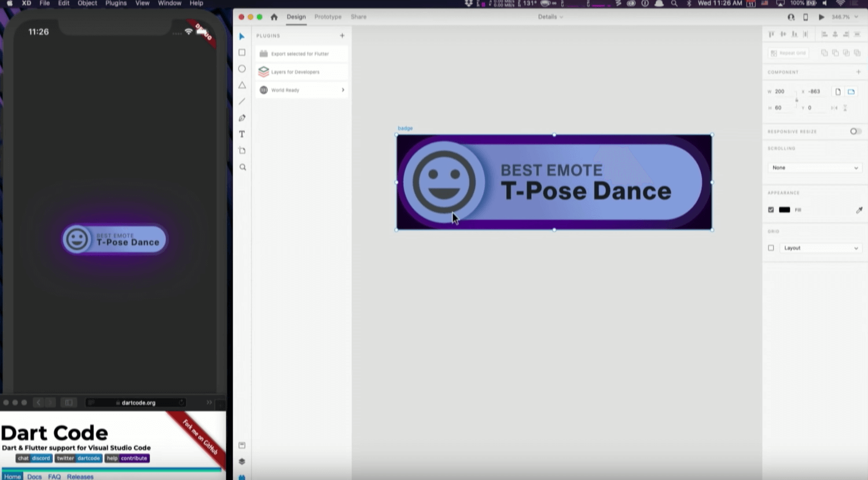Select the Text tool
Image resolution: width=868 pixels, height=480 pixels.
[242, 134]
